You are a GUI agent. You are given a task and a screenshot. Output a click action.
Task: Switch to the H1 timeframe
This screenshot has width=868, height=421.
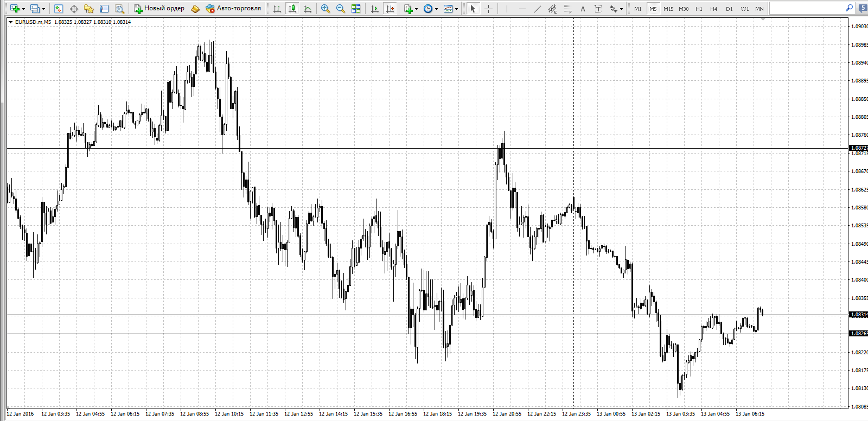(x=699, y=9)
